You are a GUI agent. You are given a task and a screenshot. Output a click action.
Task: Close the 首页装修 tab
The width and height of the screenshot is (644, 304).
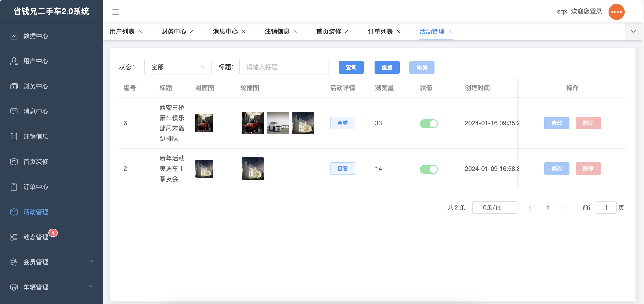click(347, 31)
